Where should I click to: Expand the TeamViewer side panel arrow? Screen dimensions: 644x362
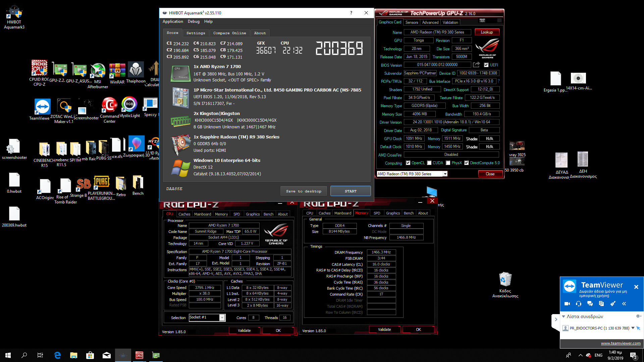tap(556, 319)
